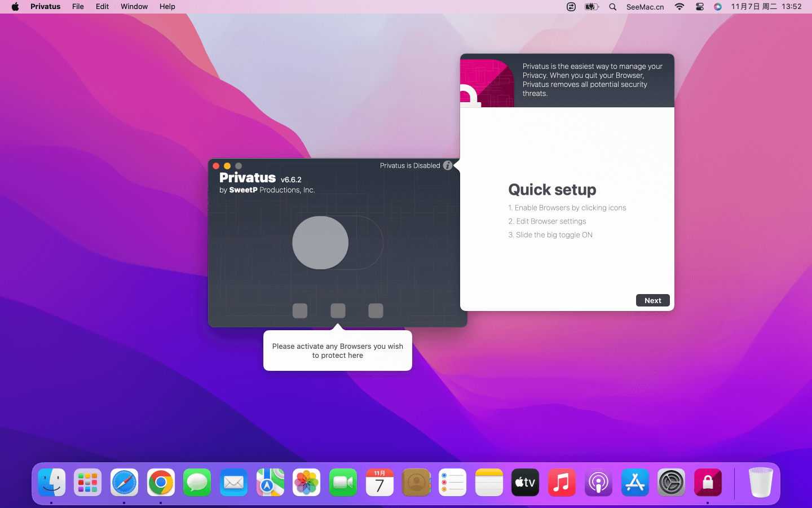Open date and time 13:52 in menu bar

tap(766, 7)
